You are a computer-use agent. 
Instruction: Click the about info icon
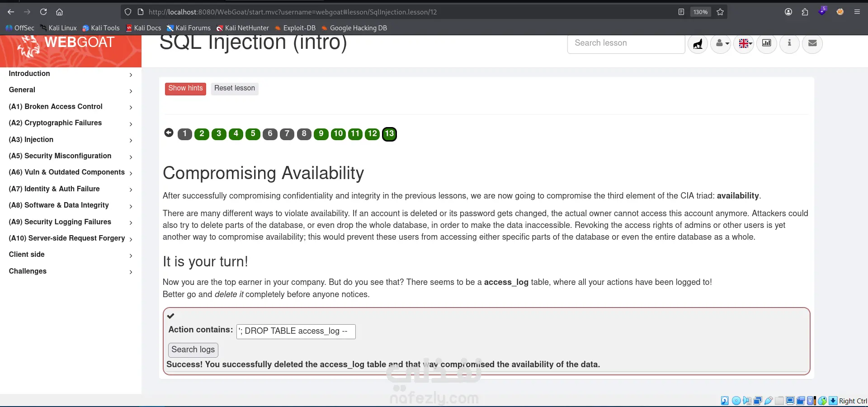tap(789, 43)
